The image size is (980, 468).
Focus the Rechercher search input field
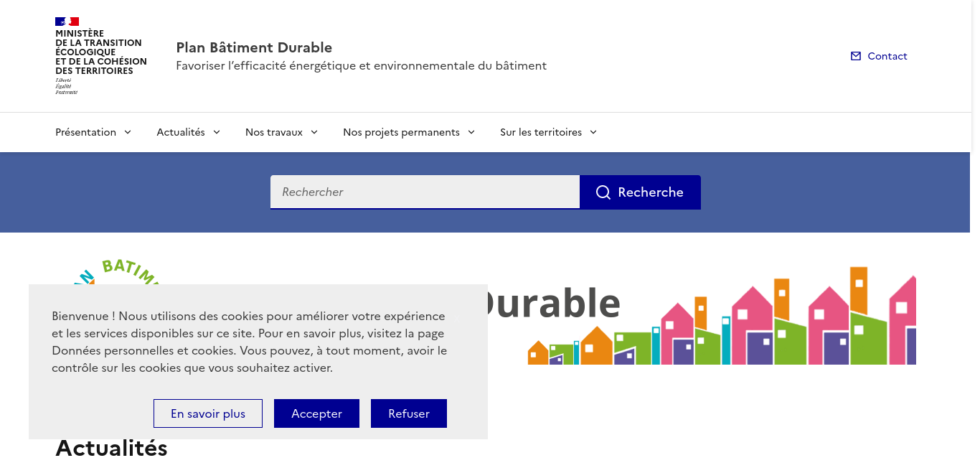pos(425,192)
